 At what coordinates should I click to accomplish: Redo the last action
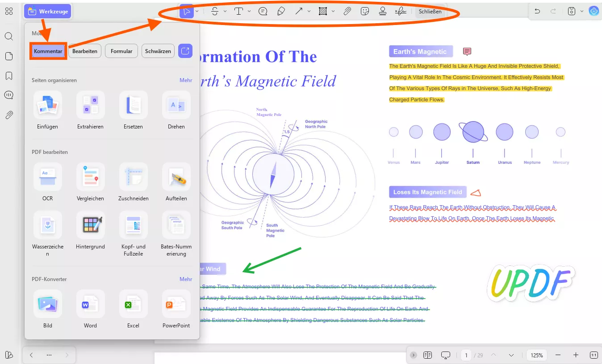coord(553,11)
